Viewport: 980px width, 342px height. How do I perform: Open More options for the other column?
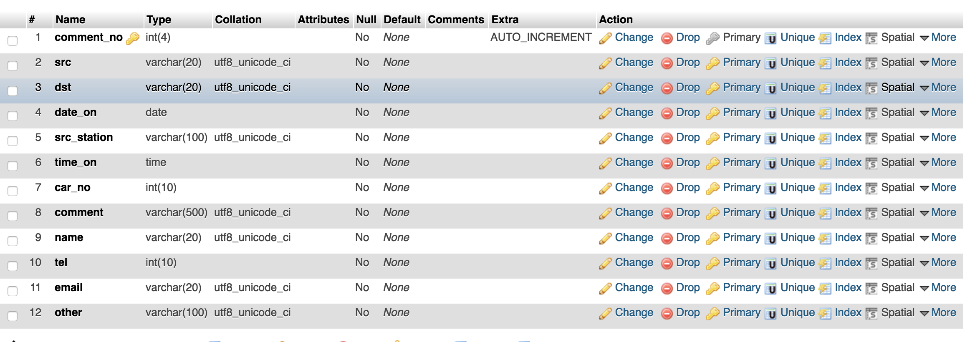point(938,313)
